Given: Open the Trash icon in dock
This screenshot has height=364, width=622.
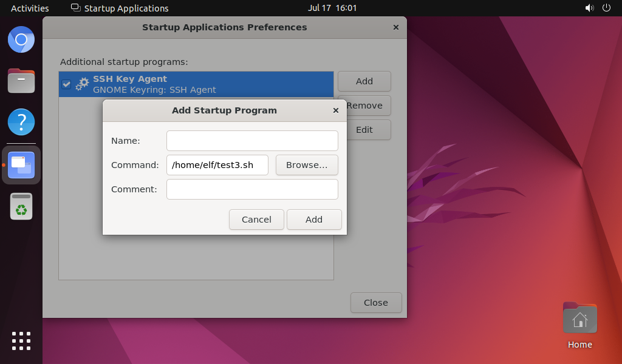Looking at the screenshot, I should point(21,206).
